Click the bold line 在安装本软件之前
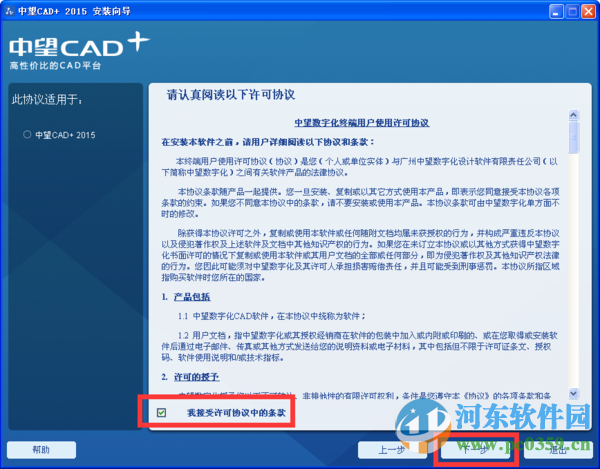Image resolution: width=600 pixels, height=469 pixels. click(267, 142)
